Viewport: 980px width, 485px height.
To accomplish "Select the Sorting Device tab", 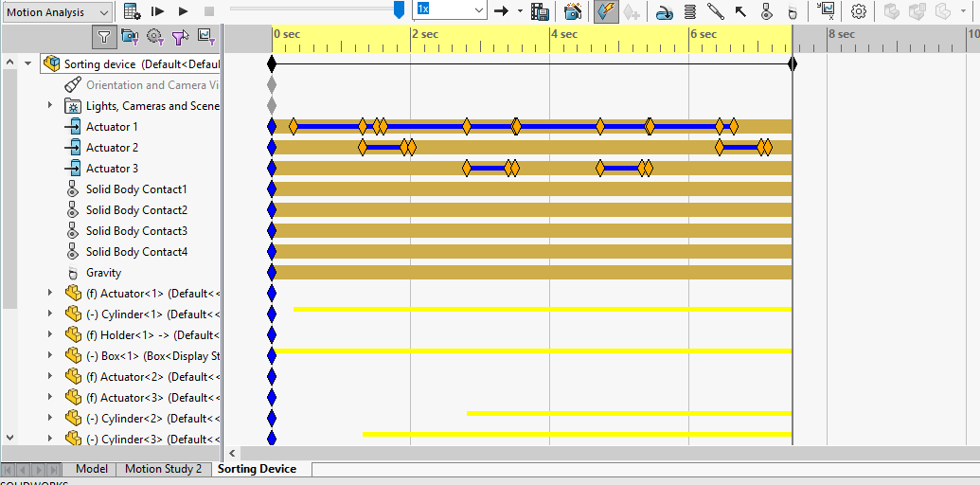I will [257, 470].
